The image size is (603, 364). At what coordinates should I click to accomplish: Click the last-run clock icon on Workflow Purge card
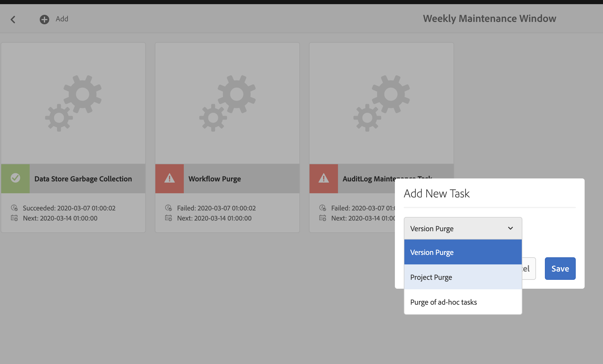tap(168, 208)
